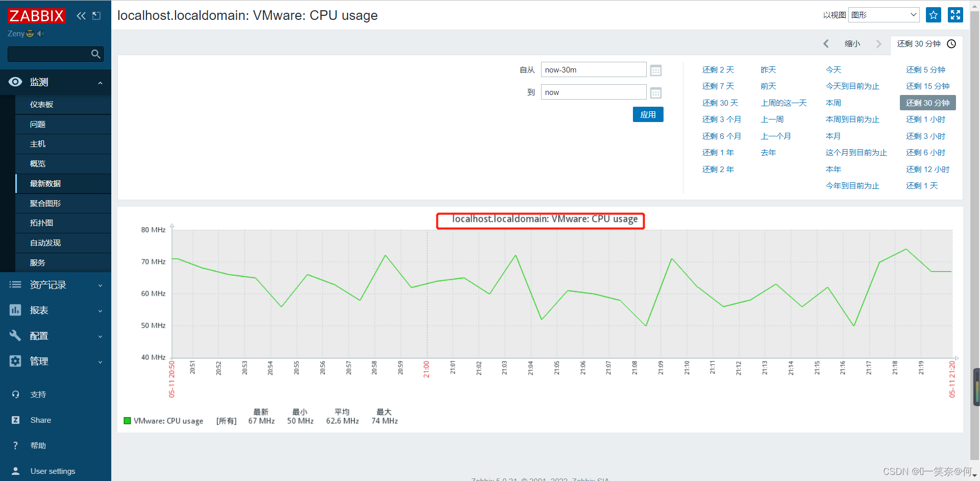
Task: Select the 去年 preset
Action: (768, 153)
